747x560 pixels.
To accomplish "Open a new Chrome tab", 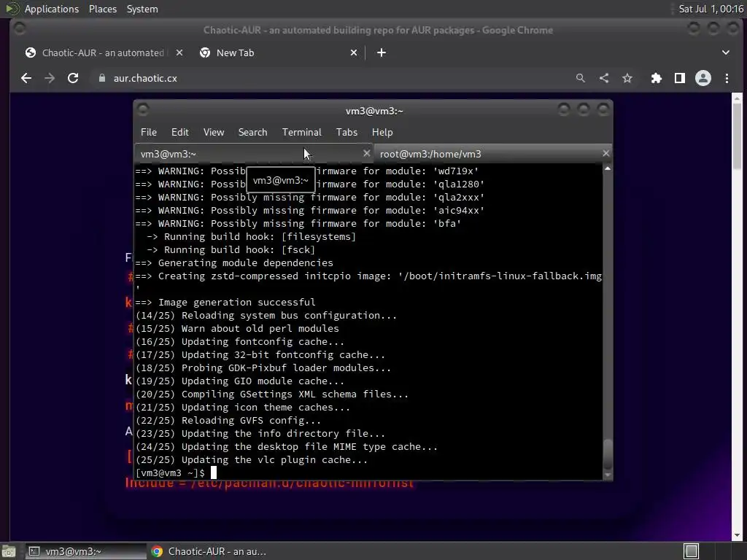I will click(x=382, y=52).
